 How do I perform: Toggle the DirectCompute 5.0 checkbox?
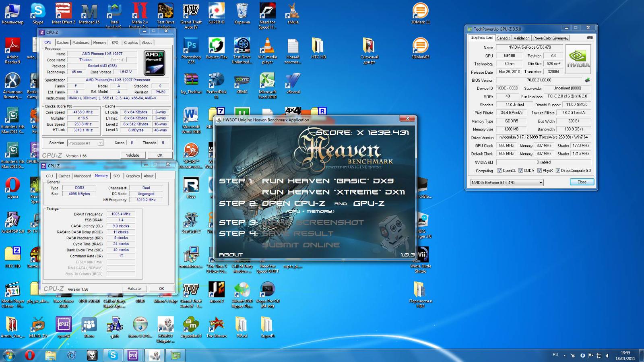[x=558, y=171]
